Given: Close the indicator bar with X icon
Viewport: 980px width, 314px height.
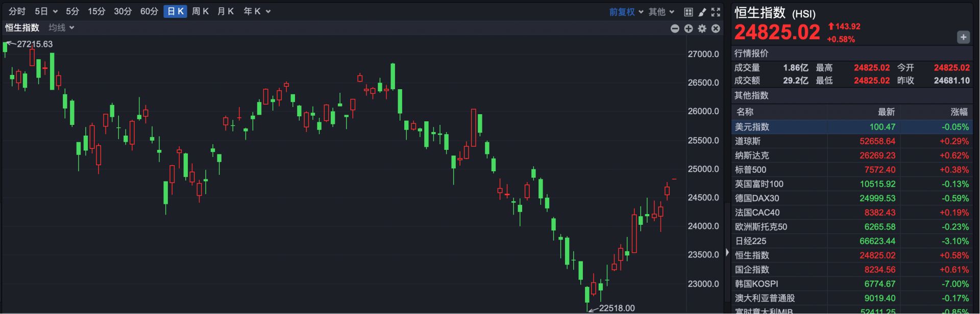Looking at the screenshot, I should [x=716, y=29].
